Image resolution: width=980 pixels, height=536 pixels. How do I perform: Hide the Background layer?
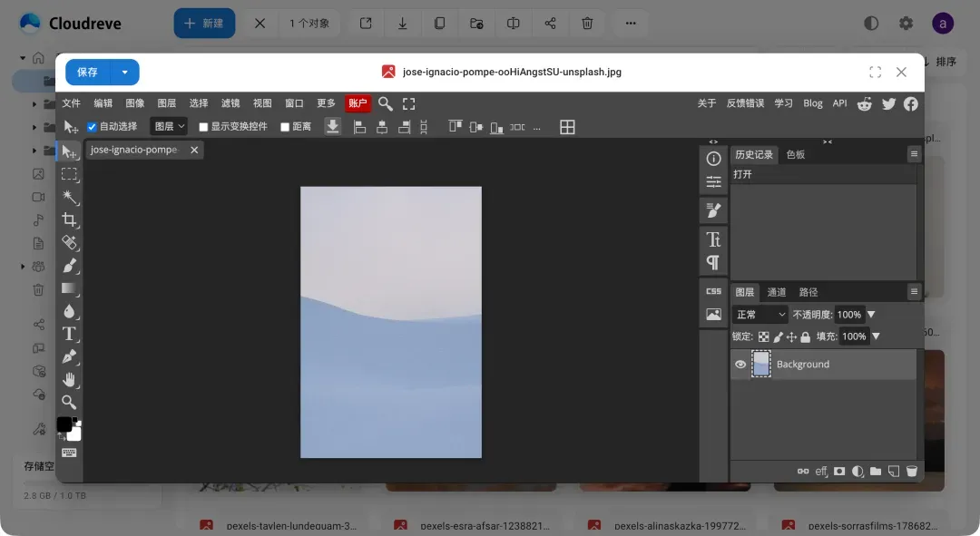740,365
